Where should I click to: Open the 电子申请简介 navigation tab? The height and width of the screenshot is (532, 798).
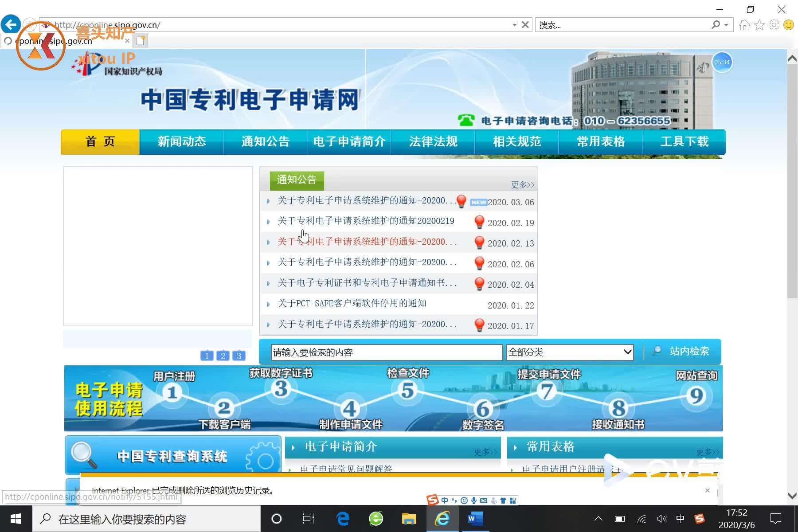pos(349,142)
